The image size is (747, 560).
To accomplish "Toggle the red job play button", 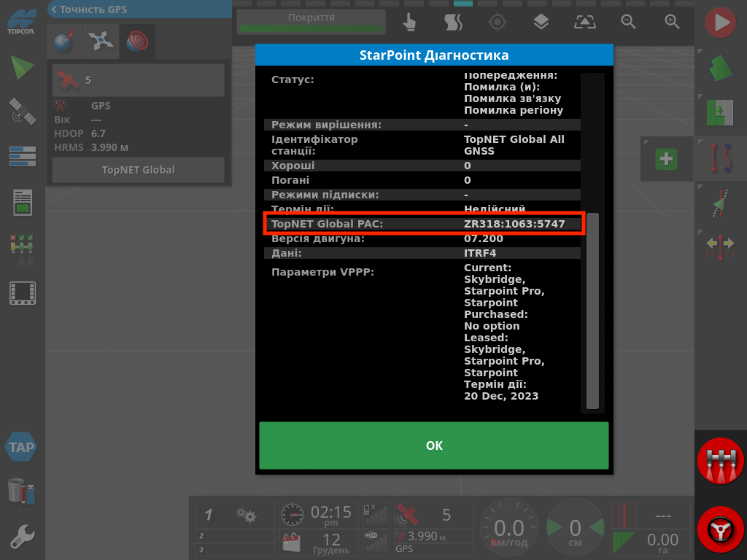I will [721, 23].
